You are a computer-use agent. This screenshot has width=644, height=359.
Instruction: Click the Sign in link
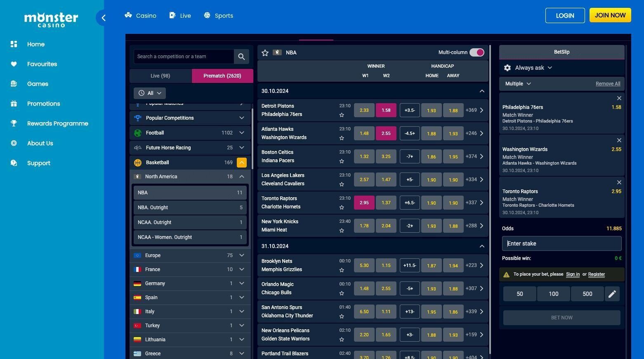click(573, 274)
